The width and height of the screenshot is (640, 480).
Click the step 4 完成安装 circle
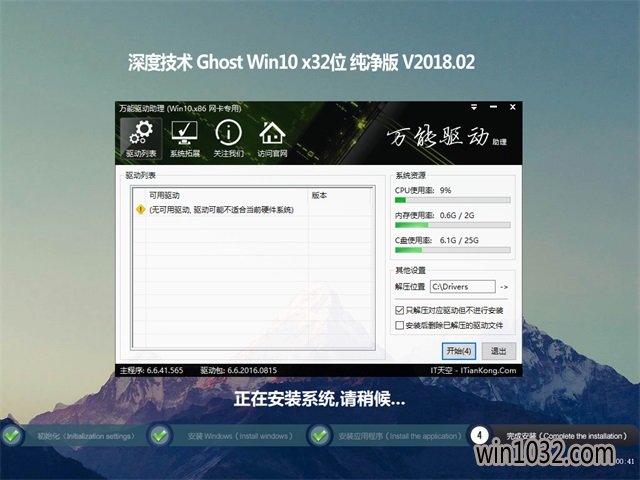point(479,435)
